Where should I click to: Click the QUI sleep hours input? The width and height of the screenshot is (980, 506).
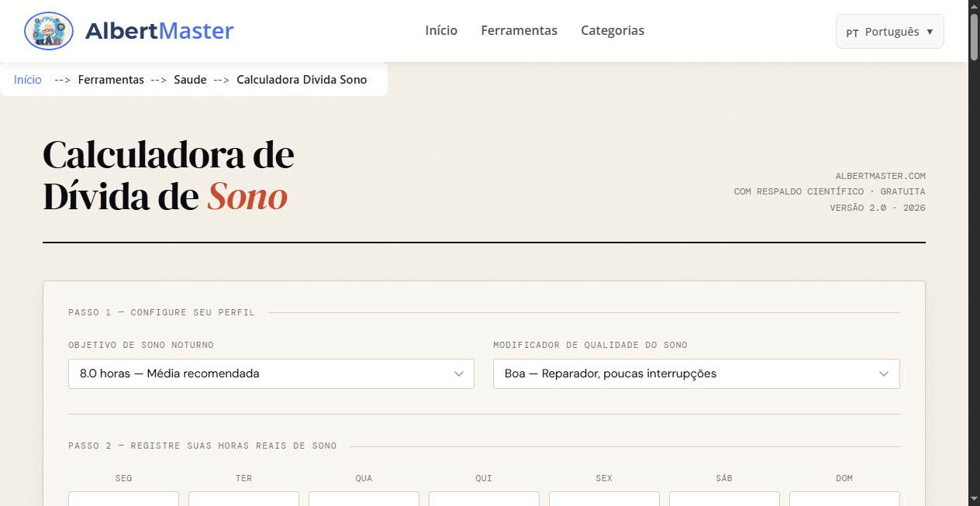point(484,500)
